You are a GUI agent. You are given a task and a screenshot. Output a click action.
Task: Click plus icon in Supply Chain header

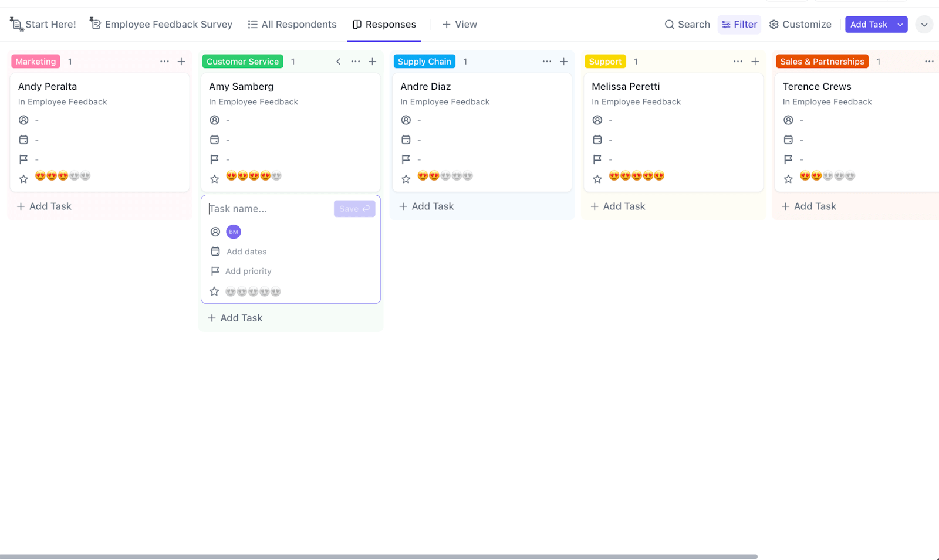click(564, 62)
